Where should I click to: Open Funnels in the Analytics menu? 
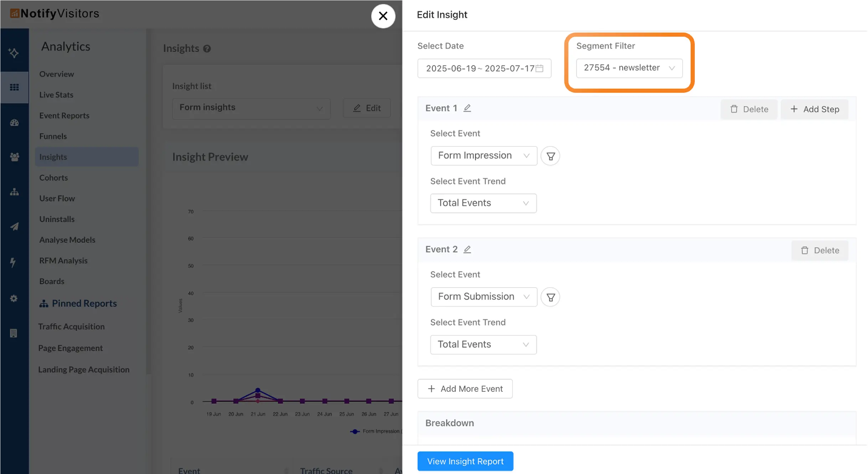tap(53, 136)
